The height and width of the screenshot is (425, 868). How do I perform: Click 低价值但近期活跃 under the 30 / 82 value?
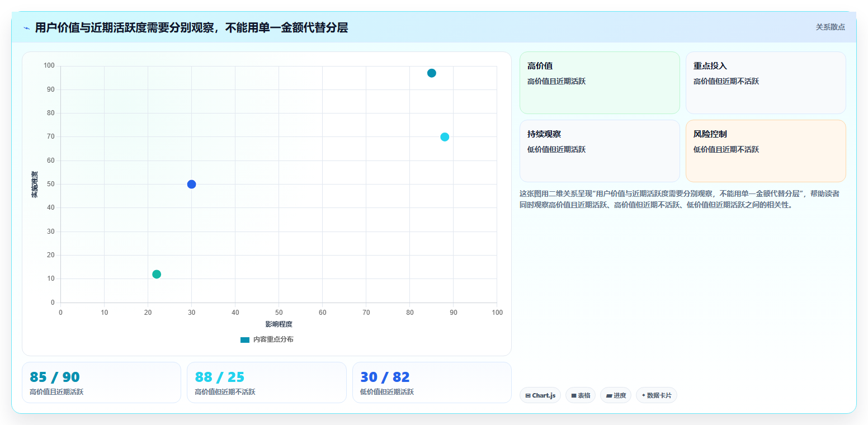387,392
